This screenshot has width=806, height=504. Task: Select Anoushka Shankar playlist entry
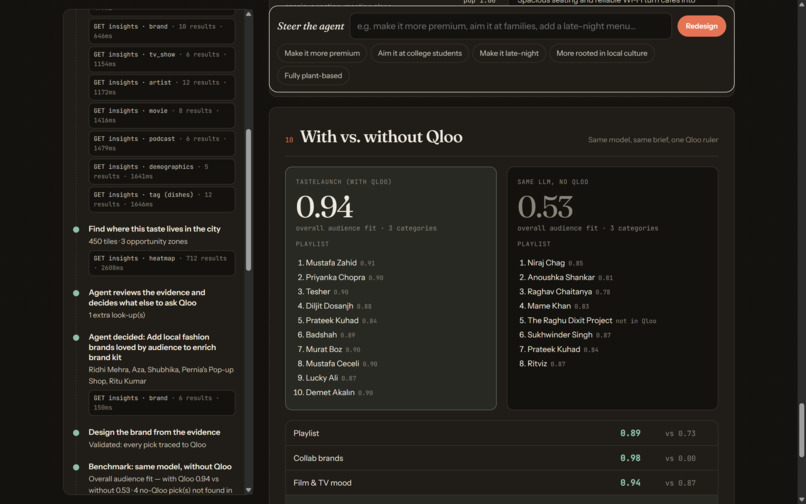point(561,277)
